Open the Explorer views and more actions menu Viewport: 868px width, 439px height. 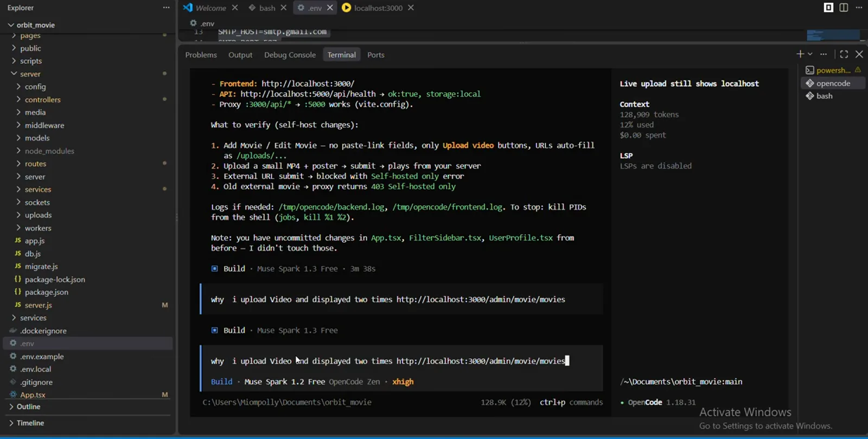(166, 8)
